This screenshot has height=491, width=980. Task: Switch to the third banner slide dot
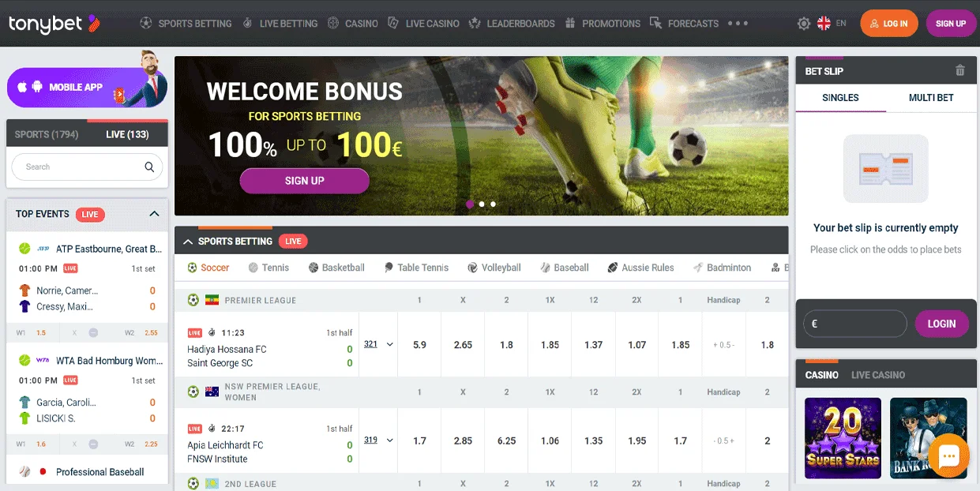click(493, 204)
